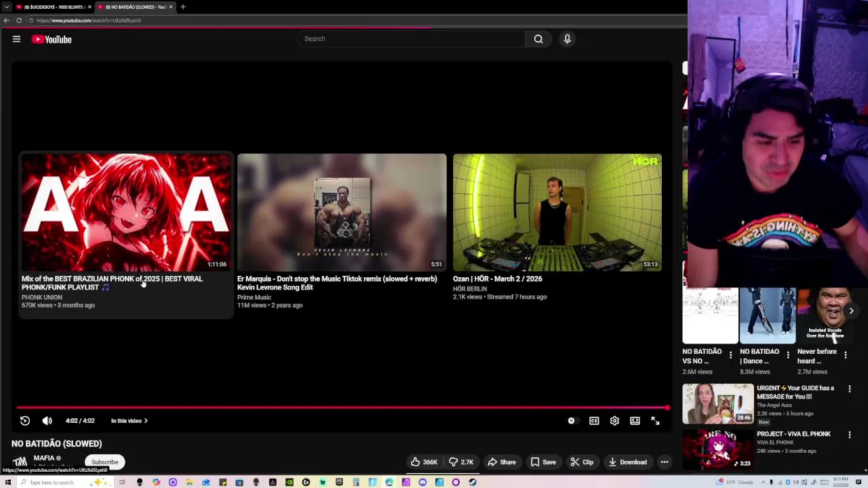This screenshot has width=868, height=488.
Task: Play the Ozan HÖR March 2 thumbnail
Action: click(557, 212)
